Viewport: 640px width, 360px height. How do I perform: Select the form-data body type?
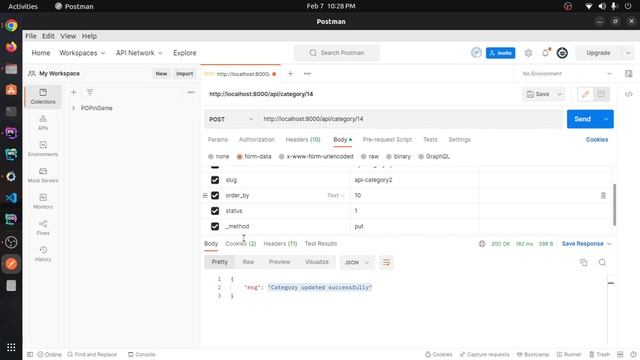coord(240,156)
